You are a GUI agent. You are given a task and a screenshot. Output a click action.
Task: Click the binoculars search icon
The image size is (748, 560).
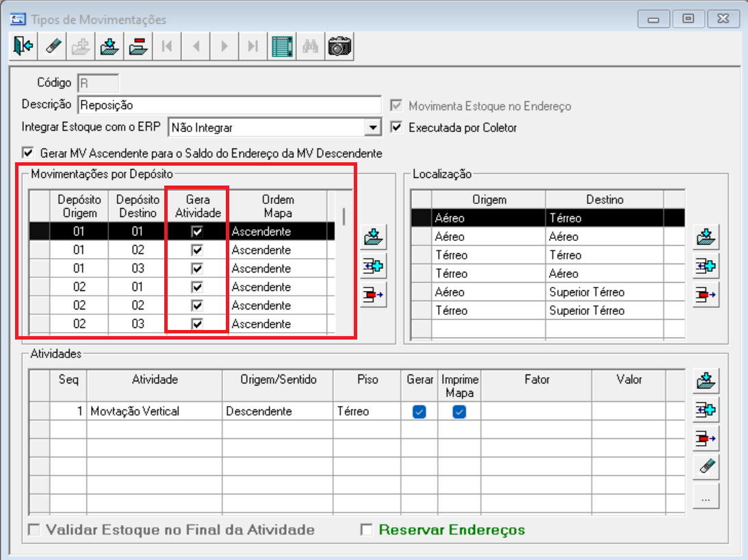[x=311, y=47]
